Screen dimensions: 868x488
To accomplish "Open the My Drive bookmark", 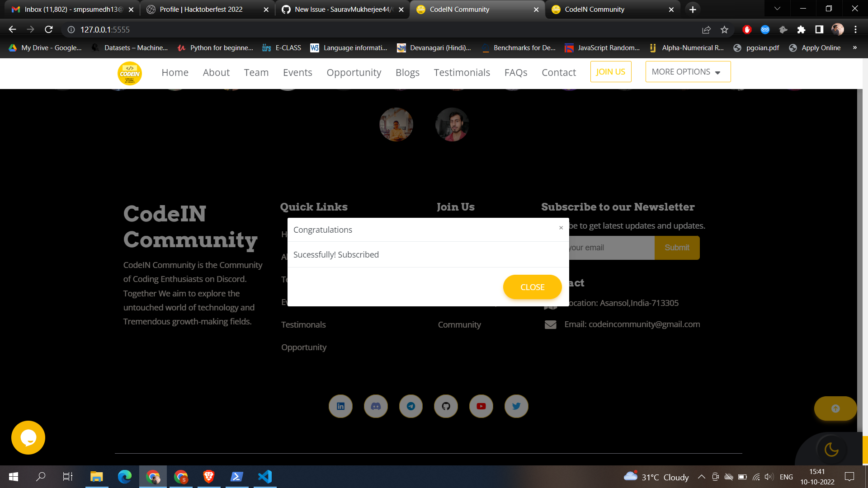I will pos(45,47).
